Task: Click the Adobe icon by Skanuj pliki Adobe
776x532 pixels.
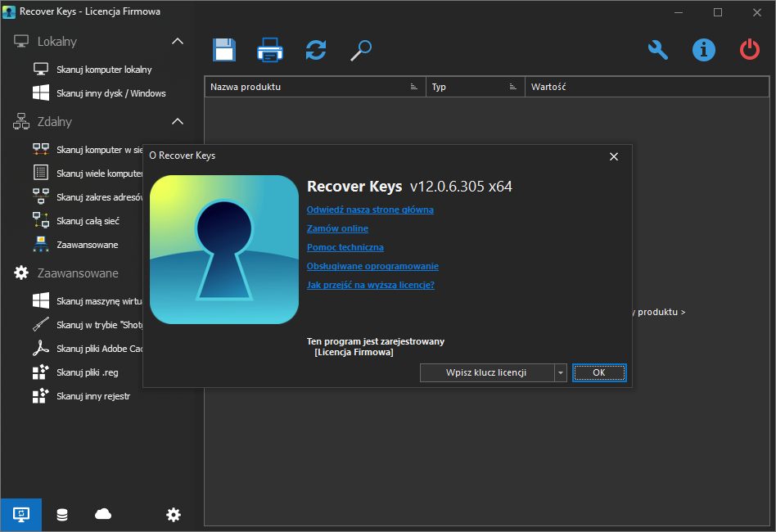Action: (x=41, y=348)
